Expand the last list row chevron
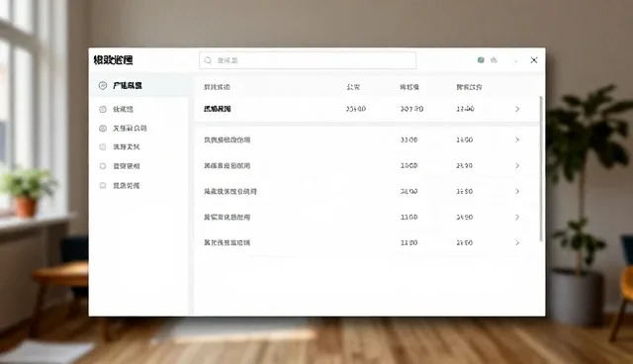 pos(517,243)
